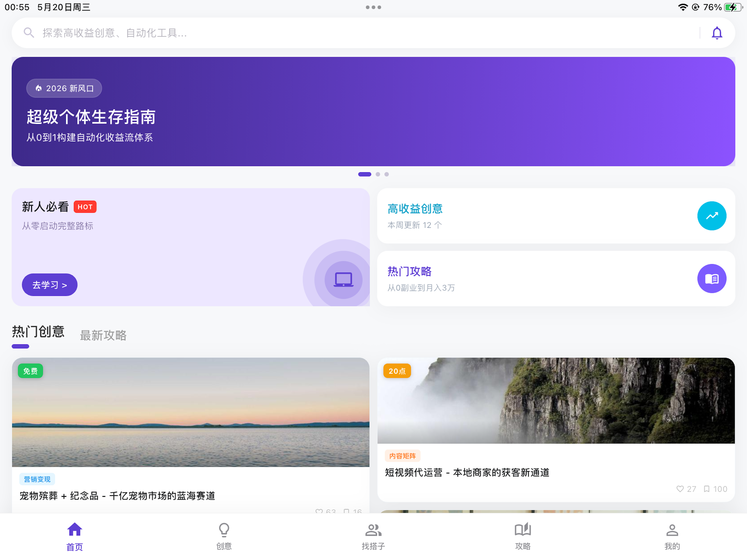Select the 2026 新风口 badge

click(x=64, y=88)
